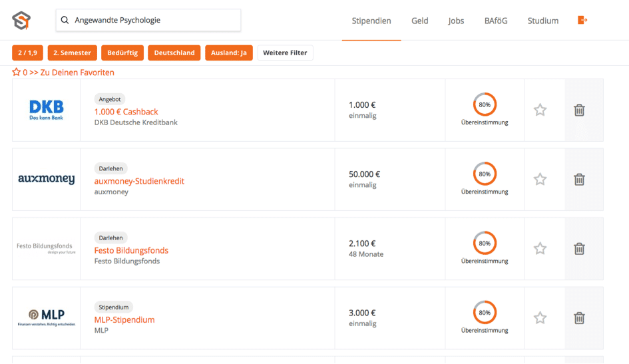Click the Darlehen tag on auxmoney row
This screenshot has width=629, height=364.
click(110, 168)
